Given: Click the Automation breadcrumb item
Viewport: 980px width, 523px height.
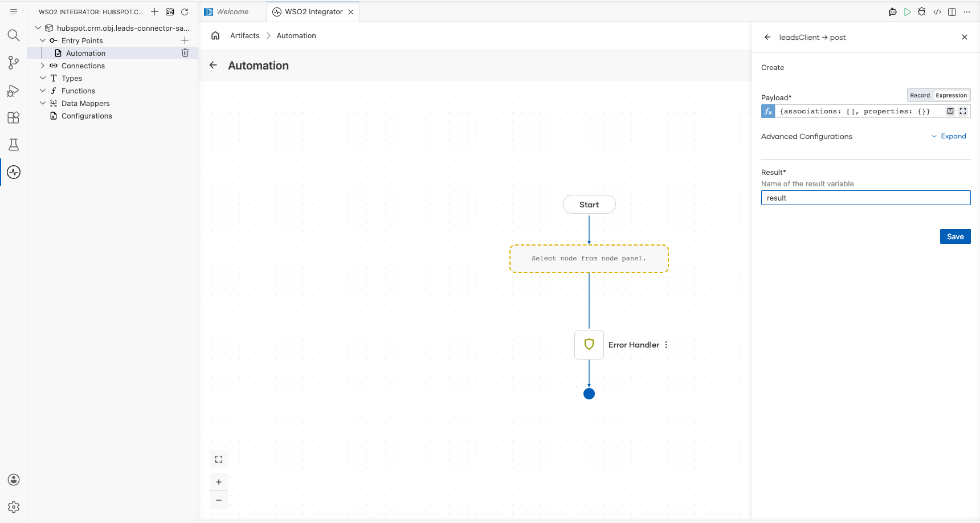Looking at the screenshot, I should pyautogui.click(x=296, y=35).
